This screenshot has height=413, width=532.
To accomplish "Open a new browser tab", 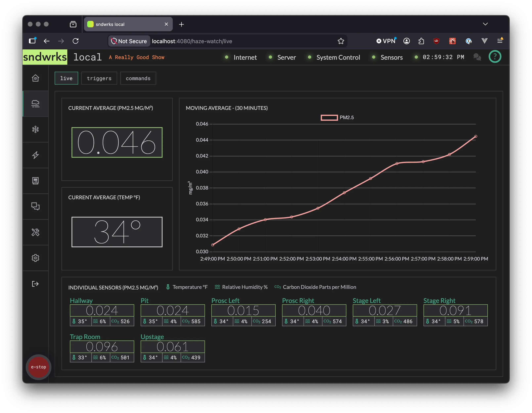I will (181, 24).
